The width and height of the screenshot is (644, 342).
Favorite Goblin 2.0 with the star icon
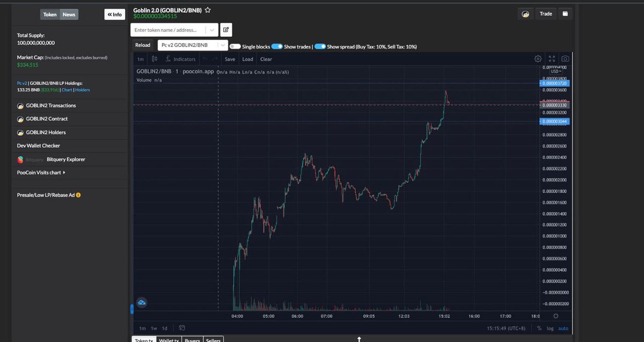[x=208, y=10]
